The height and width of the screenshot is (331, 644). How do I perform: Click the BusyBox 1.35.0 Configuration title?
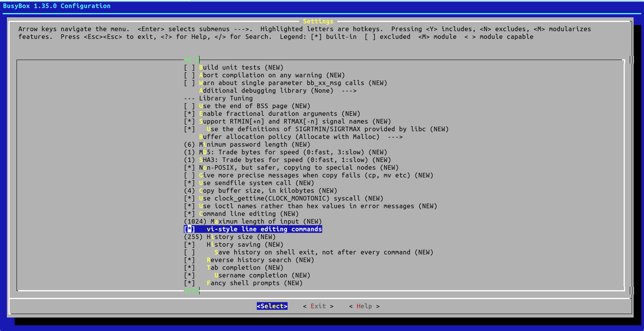pos(57,6)
